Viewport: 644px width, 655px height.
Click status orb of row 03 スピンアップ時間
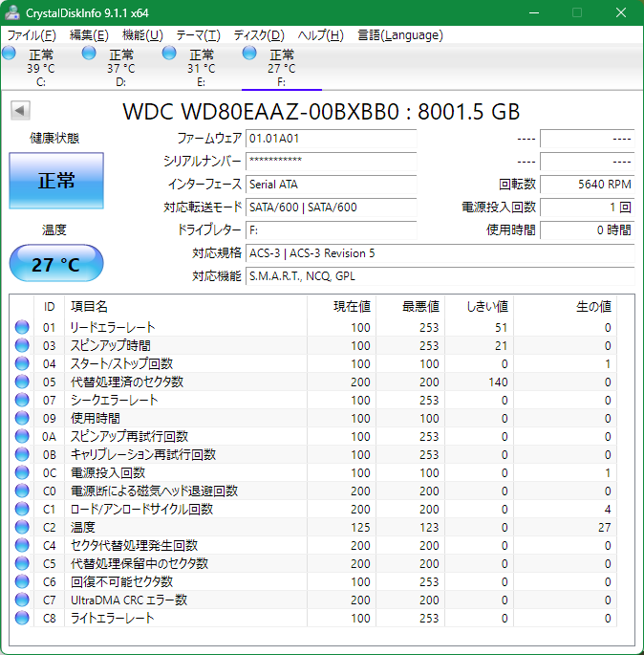(x=22, y=345)
